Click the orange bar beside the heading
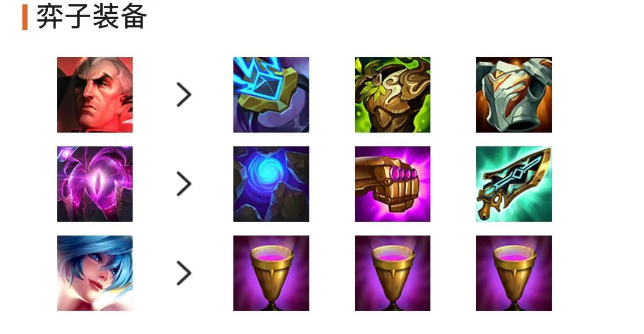 click(25, 17)
